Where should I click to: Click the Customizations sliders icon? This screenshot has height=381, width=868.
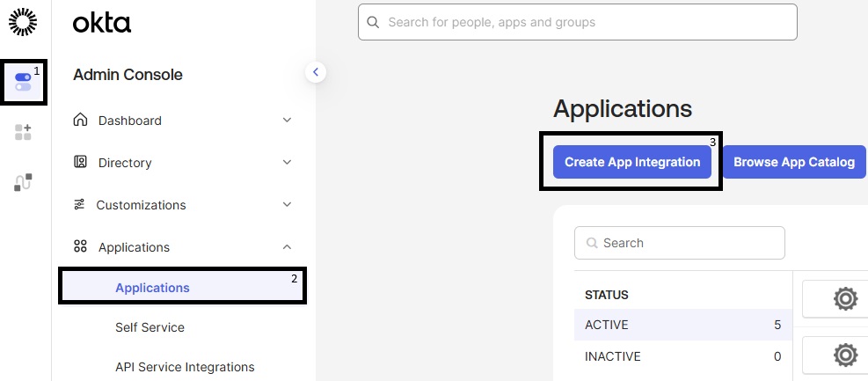[x=79, y=204]
